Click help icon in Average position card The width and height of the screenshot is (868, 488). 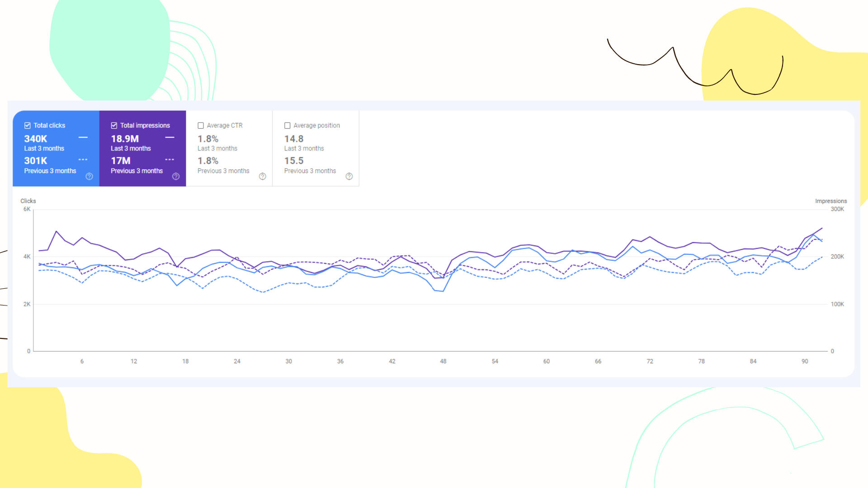point(349,177)
